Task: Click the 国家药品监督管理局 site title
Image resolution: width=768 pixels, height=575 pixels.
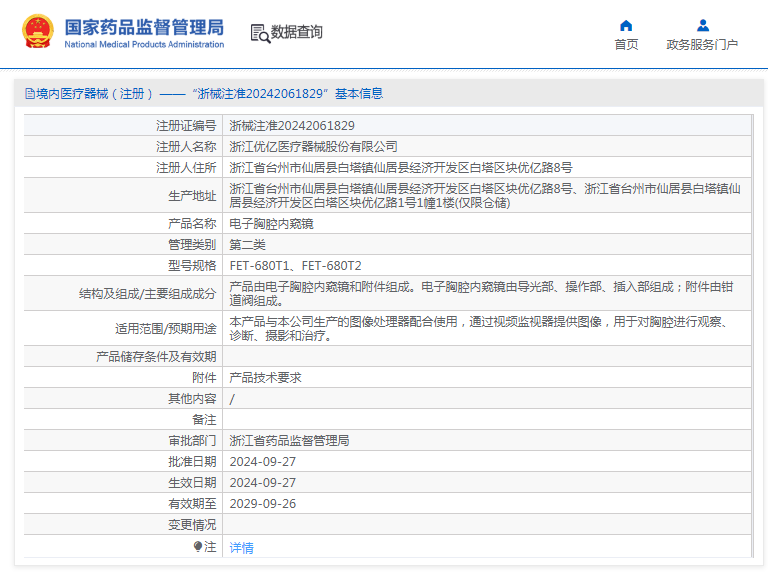Action: 144,27
